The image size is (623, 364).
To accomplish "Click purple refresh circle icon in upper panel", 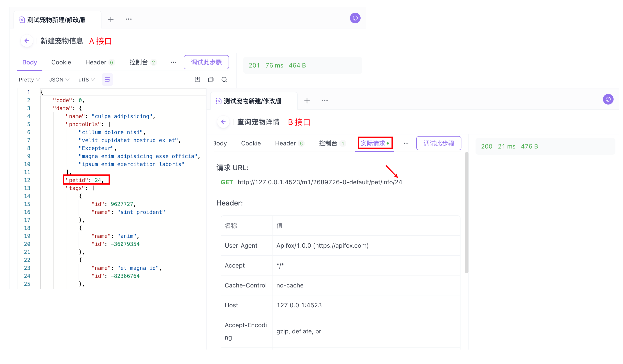I will (355, 18).
